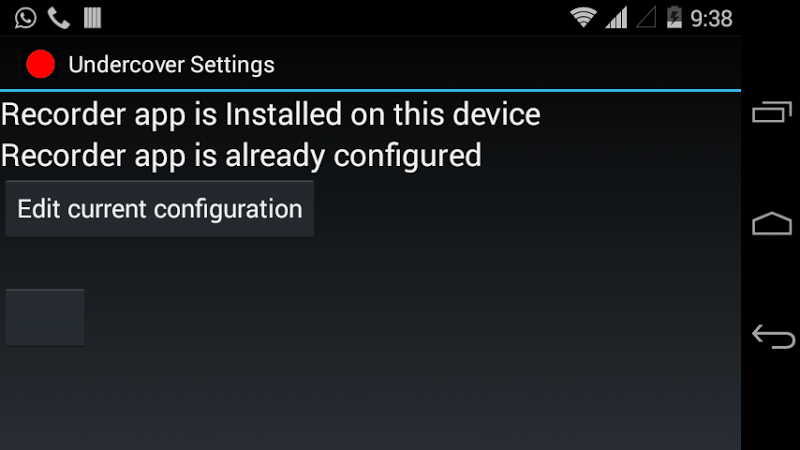Viewport: 800px width, 450px height.
Task: Tap the barcode notification icon
Action: pos(92,18)
